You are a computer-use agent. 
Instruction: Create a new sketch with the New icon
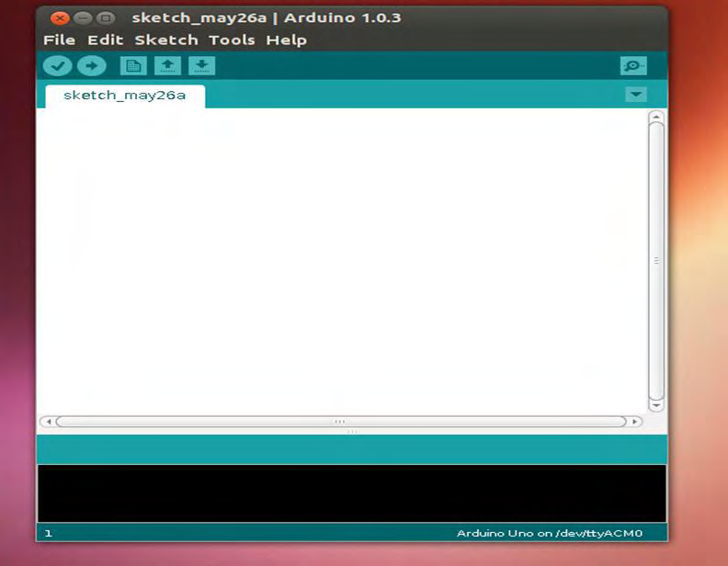(133, 65)
